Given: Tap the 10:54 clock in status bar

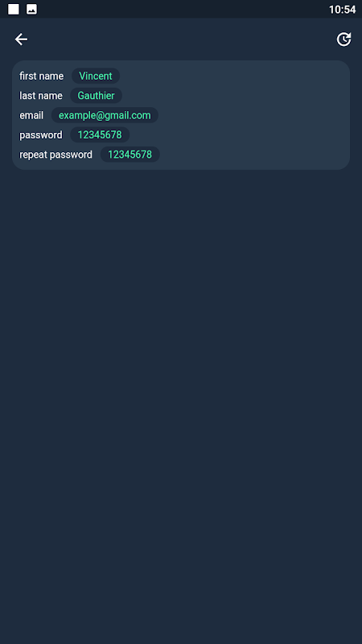Looking at the screenshot, I should [343, 10].
